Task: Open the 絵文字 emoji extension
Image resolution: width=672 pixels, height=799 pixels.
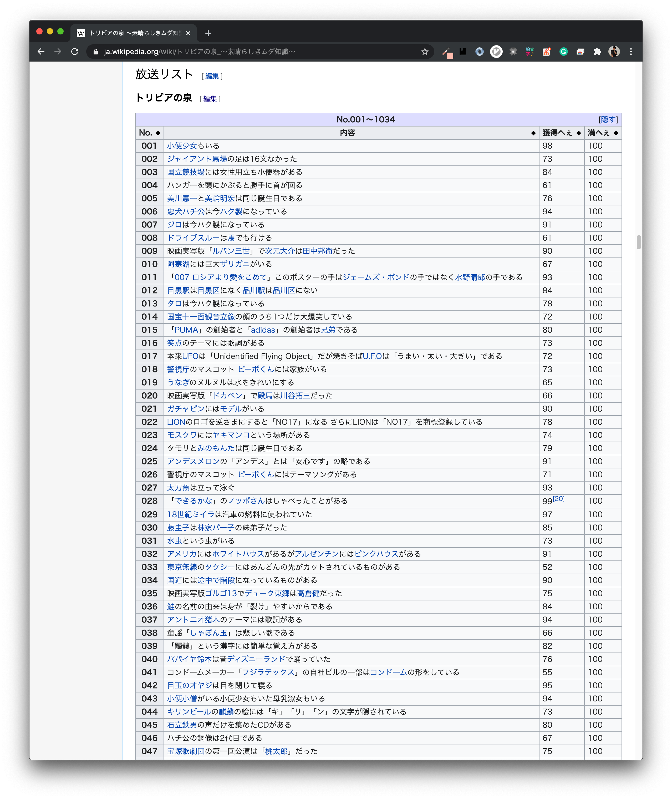Action: (530, 52)
